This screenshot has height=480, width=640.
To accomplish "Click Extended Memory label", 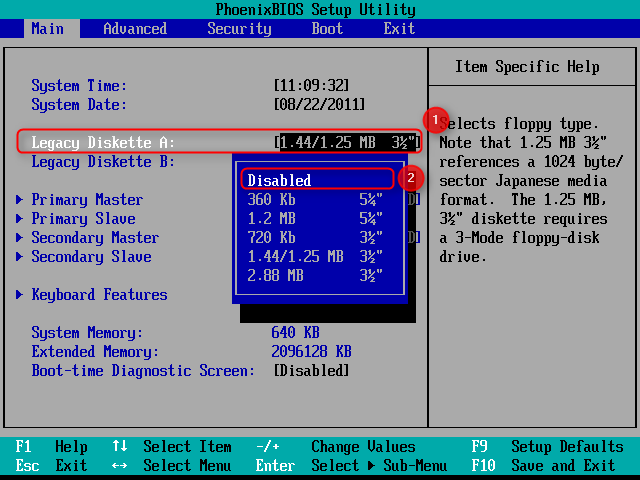I will [95, 352].
